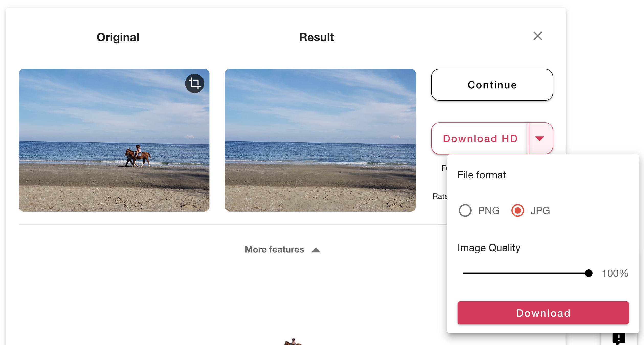Viewport: 644px width, 345px height.
Task: Click the Image Quality slider handle
Action: tap(589, 273)
